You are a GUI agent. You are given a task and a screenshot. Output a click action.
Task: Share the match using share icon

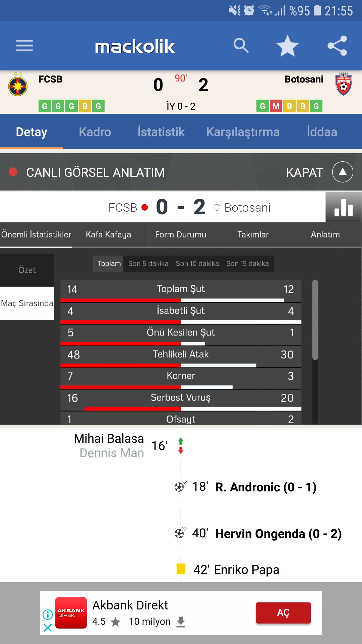point(337,46)
